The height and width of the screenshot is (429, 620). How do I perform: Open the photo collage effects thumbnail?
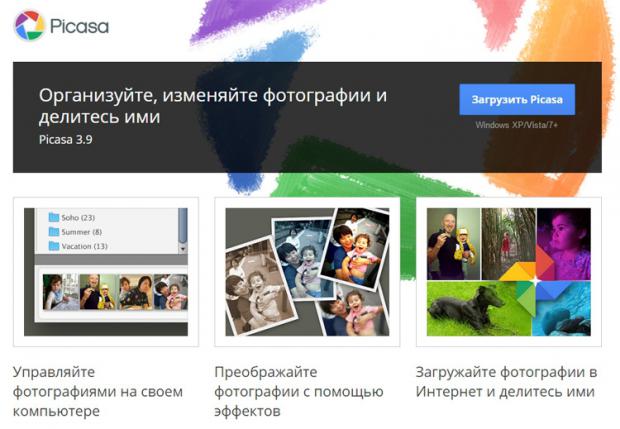tap(307, 272)
